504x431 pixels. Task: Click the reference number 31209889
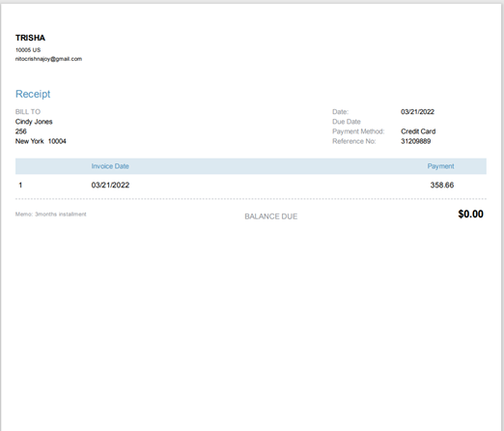coord(416,141)
